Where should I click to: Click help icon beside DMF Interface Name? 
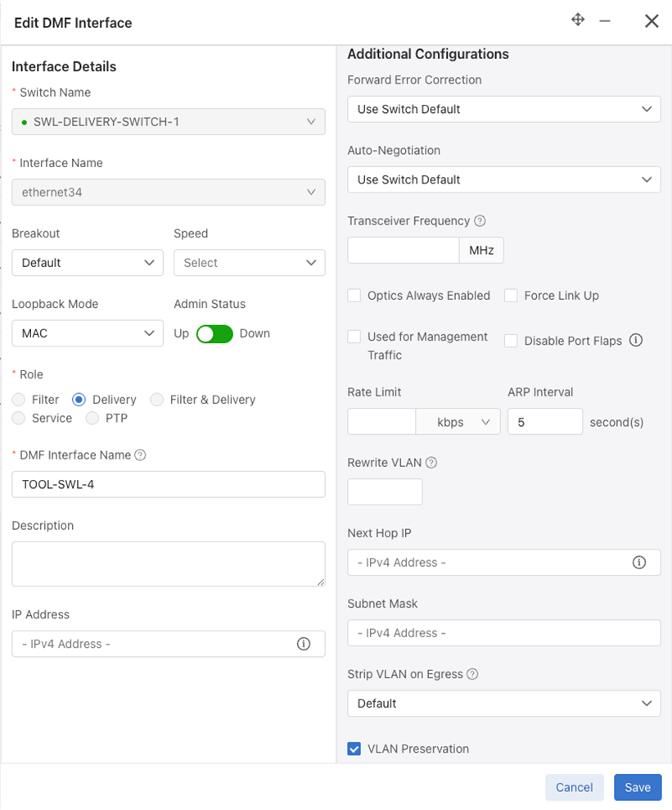[140, 455]
